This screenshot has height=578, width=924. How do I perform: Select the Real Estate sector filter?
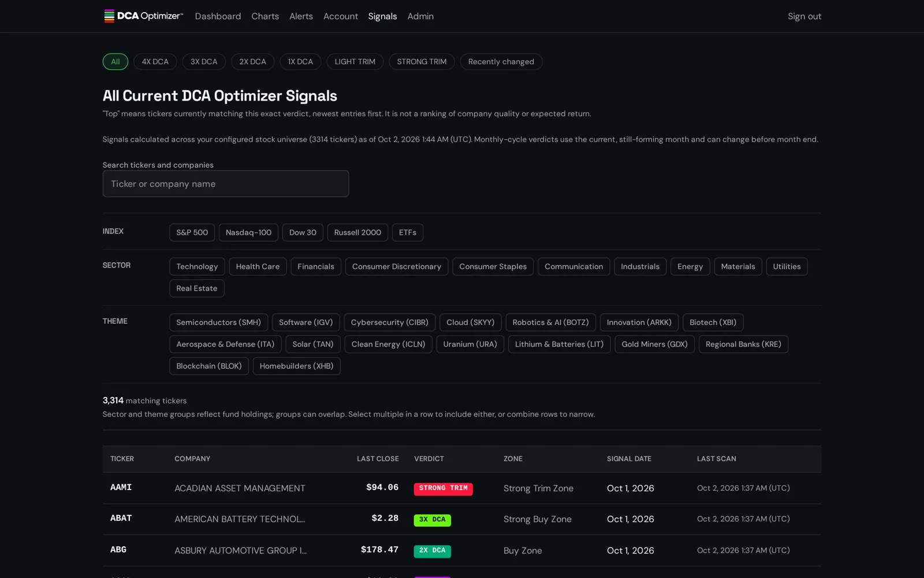point(197,288)
